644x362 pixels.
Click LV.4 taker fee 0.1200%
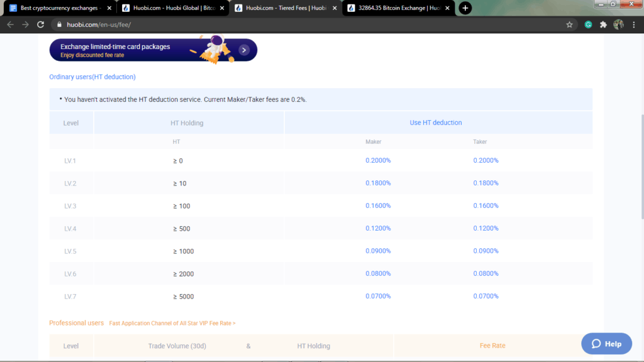486,228
